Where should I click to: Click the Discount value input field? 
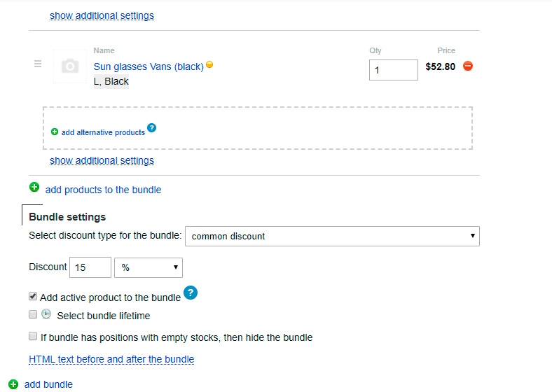(90, 267)
